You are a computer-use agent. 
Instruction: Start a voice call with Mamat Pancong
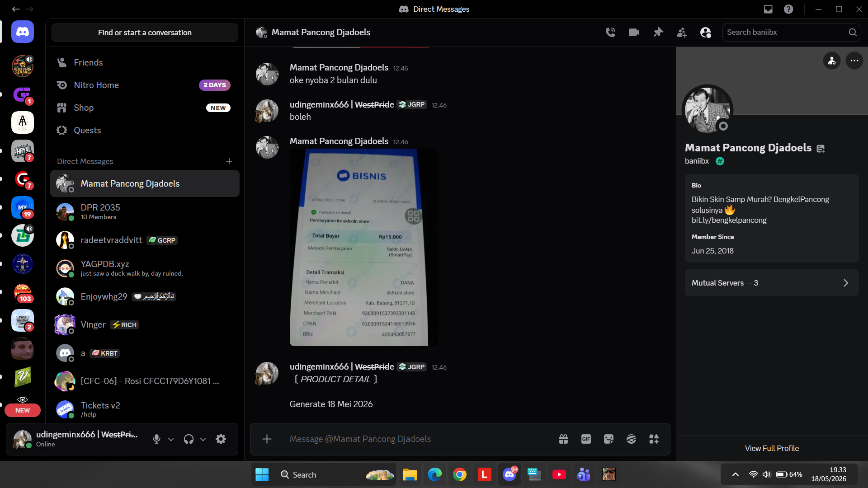[x=610, y=32]
